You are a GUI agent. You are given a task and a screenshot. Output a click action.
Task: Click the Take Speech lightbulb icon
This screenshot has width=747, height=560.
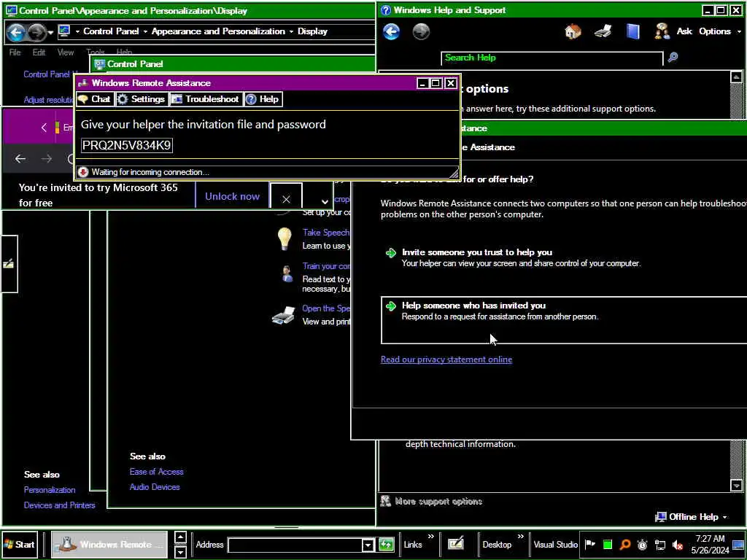coord(285,238)
